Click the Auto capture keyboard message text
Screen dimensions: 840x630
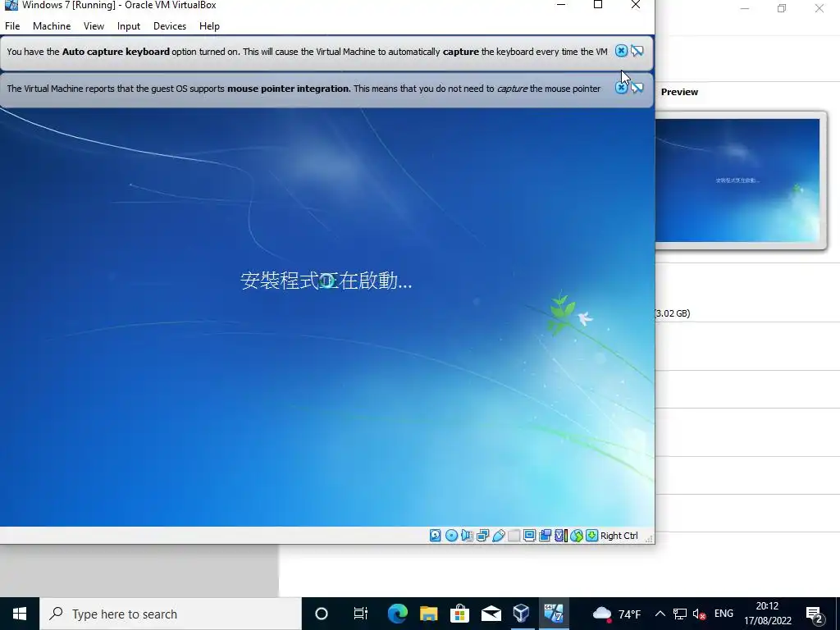pyautogui.click(x=307, y=52)
